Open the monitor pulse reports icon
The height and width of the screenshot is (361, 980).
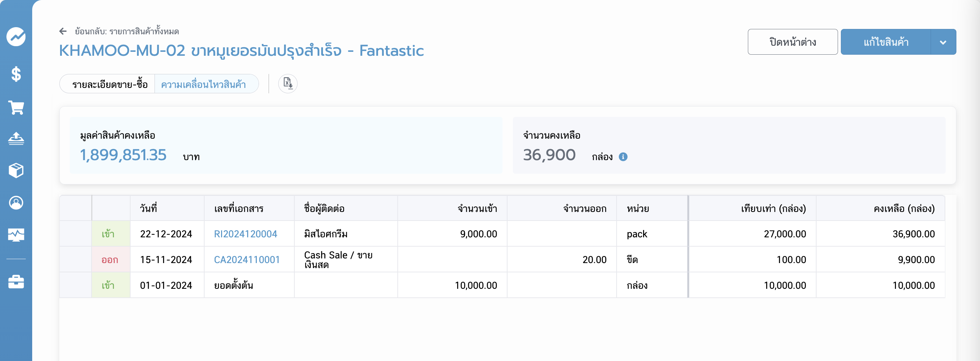tap(16, 235)
